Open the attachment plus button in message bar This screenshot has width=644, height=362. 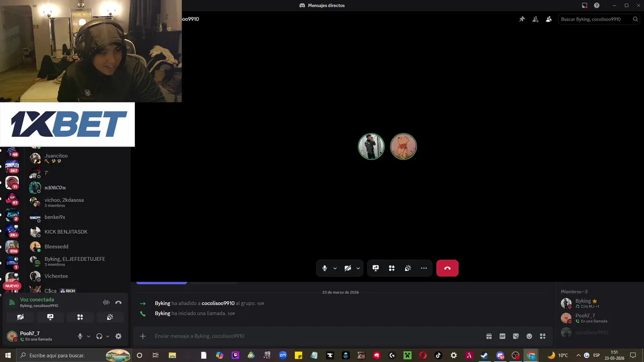tap(143, 336)
